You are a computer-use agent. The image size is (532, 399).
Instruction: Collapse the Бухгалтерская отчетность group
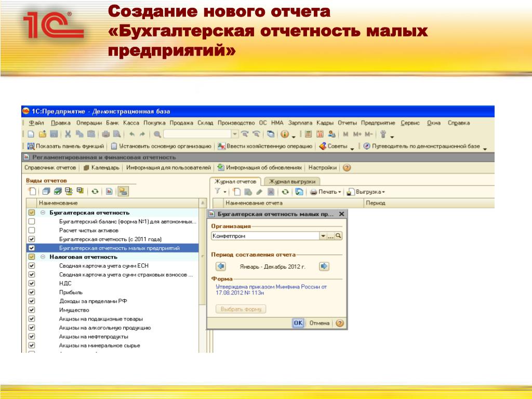(x=43, y=212)
